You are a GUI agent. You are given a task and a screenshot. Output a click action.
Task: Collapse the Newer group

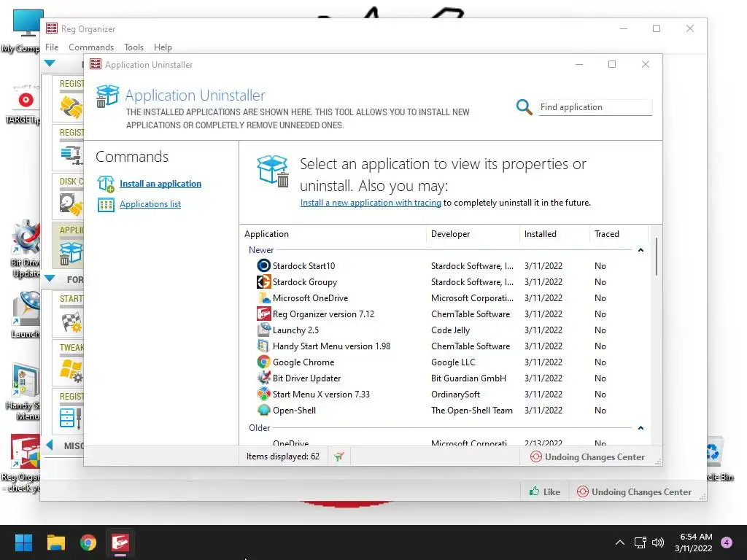(640, 250)
